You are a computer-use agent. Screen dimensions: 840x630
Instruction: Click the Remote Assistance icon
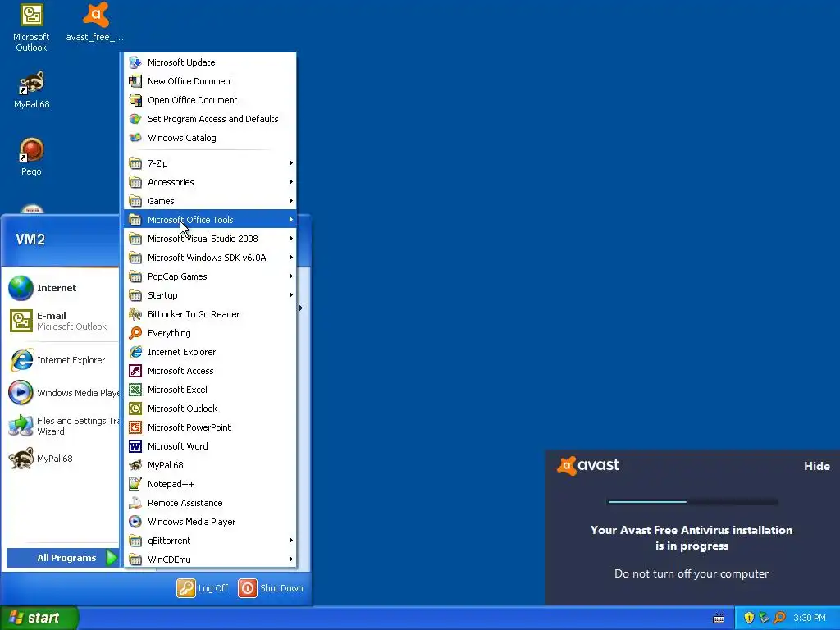[135, 503]
